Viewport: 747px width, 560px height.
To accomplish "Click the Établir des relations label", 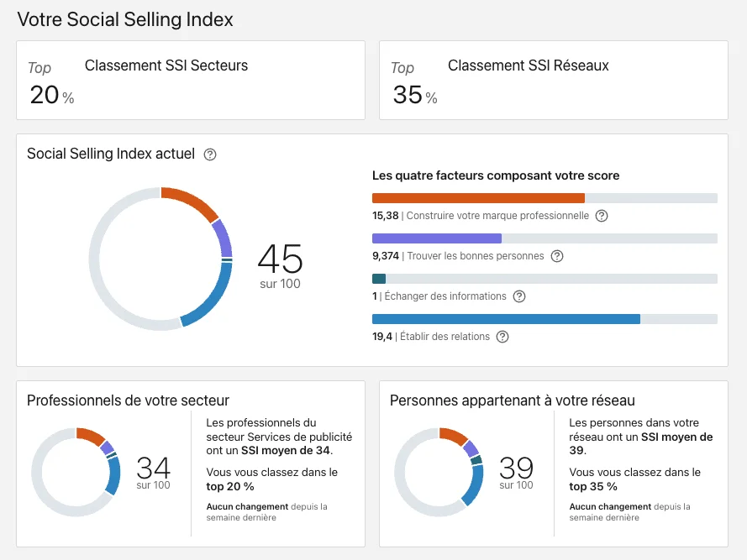I will [x=445, y=337].
